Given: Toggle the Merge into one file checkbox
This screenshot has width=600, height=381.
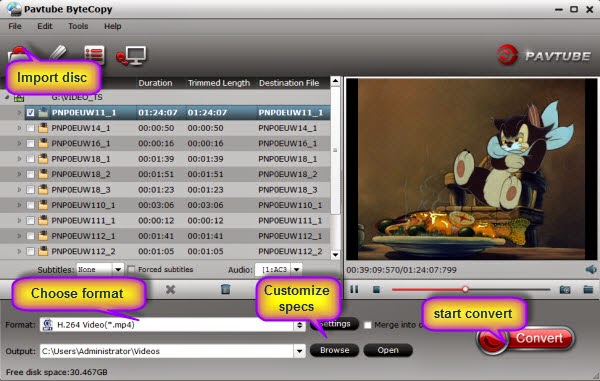Looking at the screenshot, I should click(368, 325).
